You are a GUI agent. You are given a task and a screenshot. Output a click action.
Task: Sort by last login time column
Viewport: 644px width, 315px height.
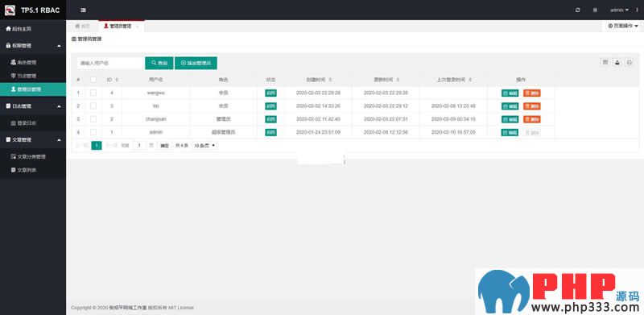[x=470, y=80]
